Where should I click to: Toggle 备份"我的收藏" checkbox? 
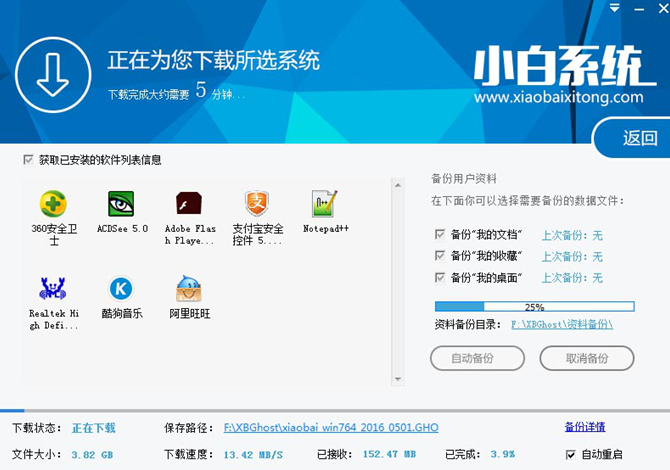440,255
